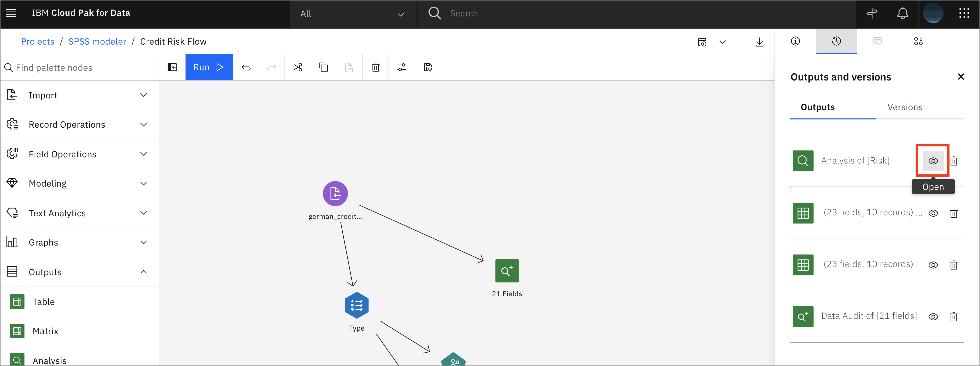Viewport: 980px width, 366px height.
Task: Click the comment/annotation icon
Action: click(x=877, y=41)
